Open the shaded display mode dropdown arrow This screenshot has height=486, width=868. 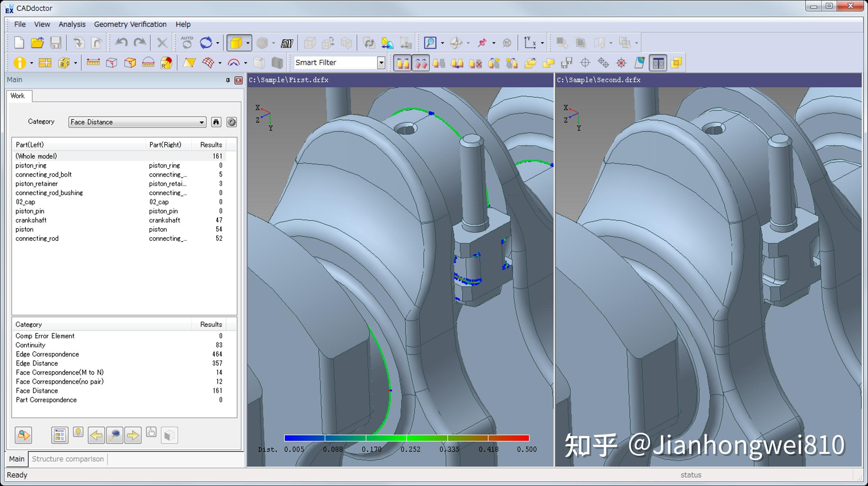tap(248, 43)
